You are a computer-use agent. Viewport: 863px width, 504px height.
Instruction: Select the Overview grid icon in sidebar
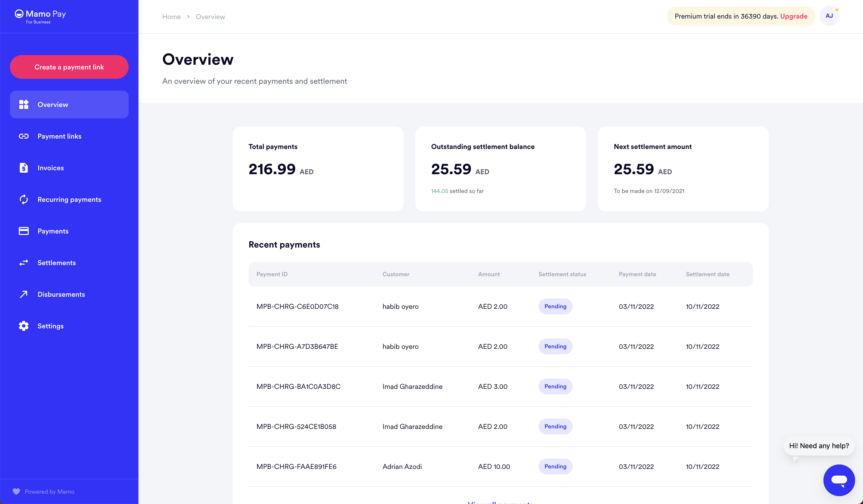coord(24,104)
